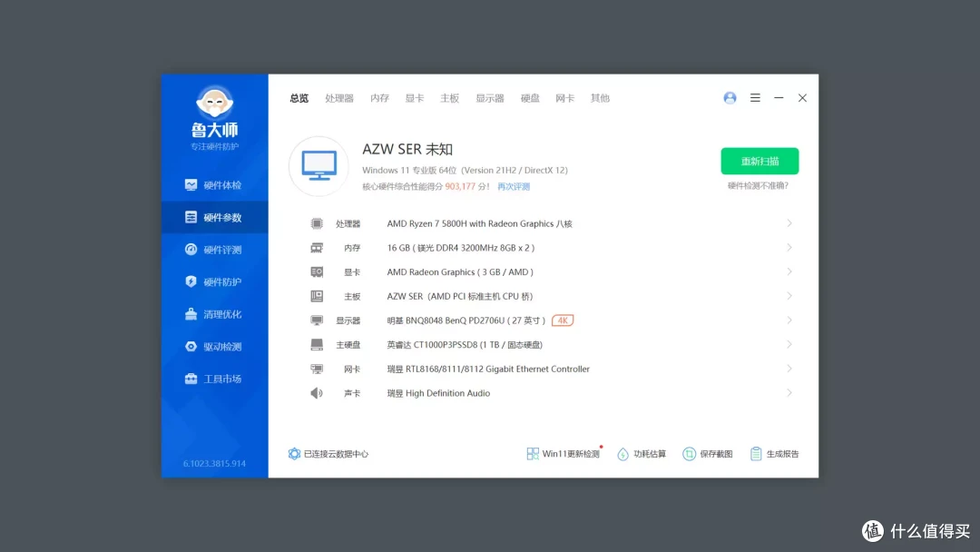Switch to the 总览 tab

click(299, 98)
